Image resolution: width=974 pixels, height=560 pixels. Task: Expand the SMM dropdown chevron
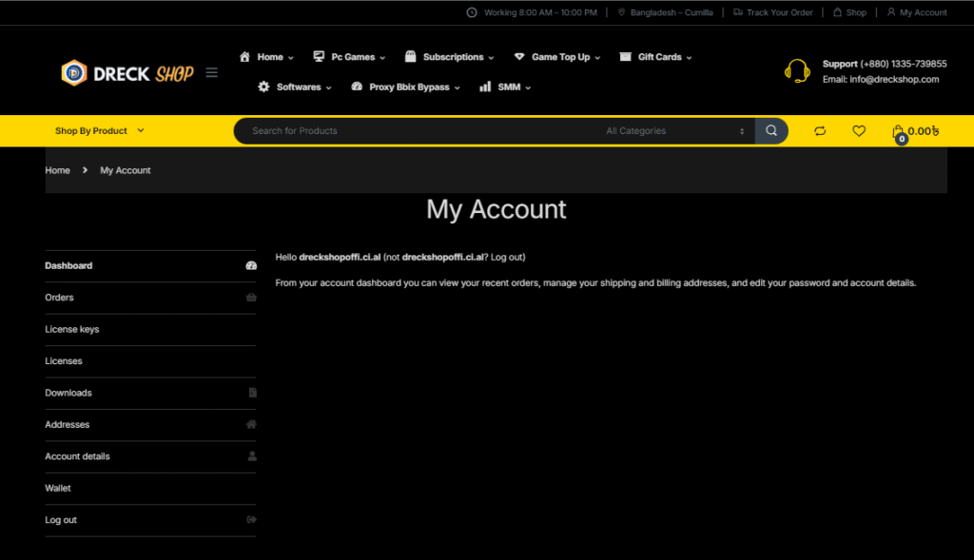point(528,88)
